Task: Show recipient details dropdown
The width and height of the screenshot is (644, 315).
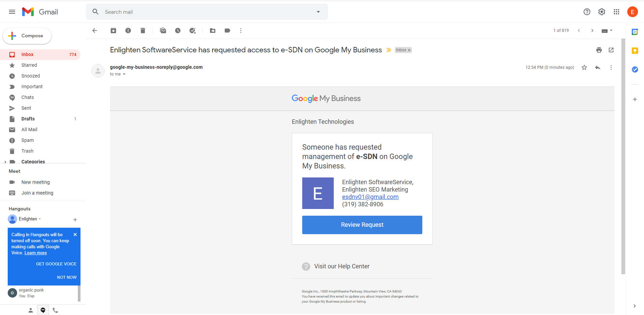Action: [124, 74]
